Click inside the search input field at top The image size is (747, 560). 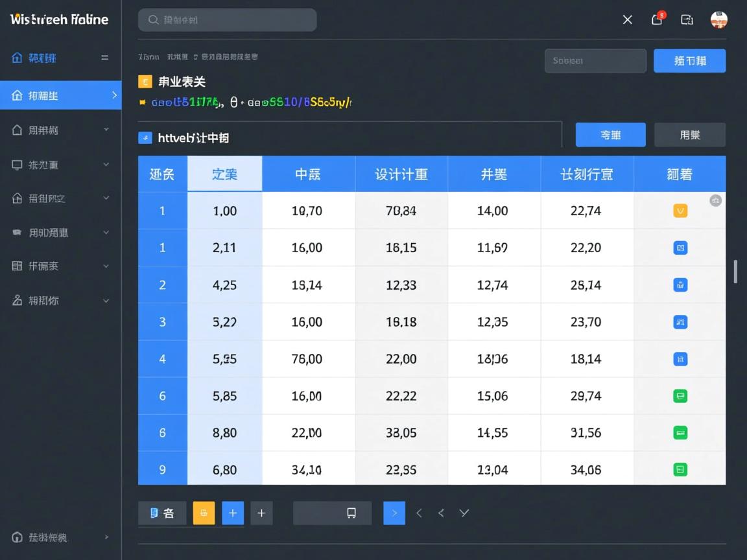point(227,19)
